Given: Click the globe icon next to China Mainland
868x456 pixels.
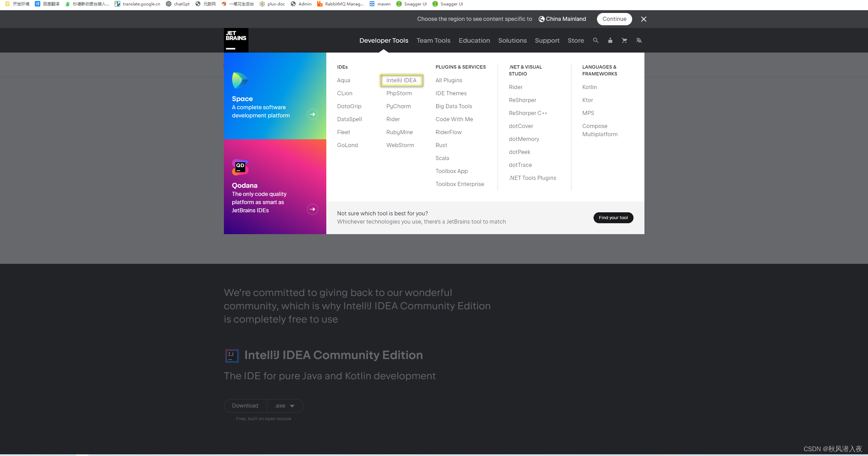Looking at the screenshot, I should click(541, 19).
